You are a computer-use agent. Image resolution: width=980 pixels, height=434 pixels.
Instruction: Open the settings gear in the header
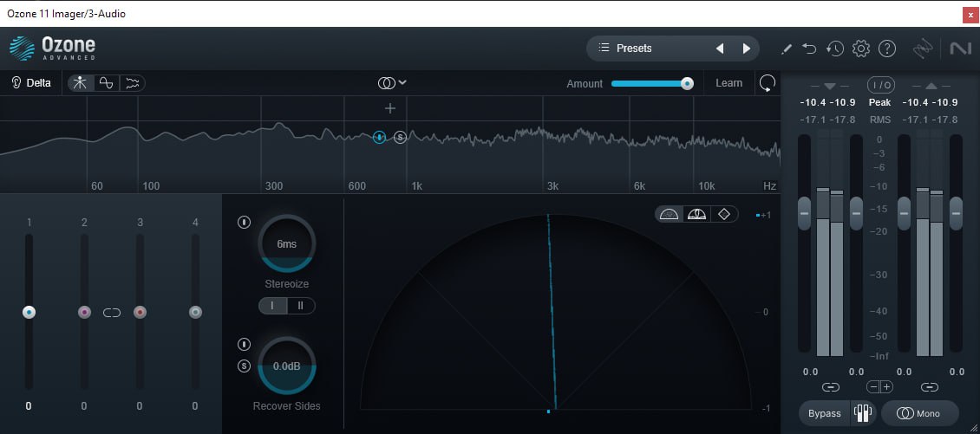tap(860, 49)
